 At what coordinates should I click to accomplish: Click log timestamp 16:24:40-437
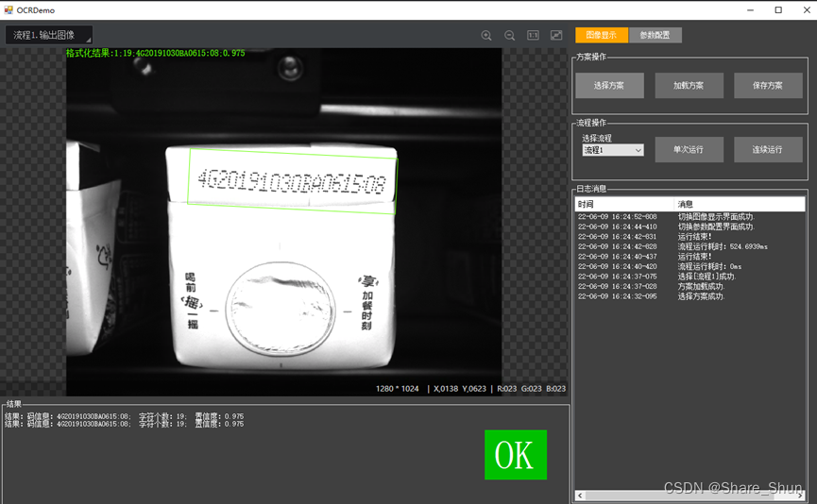click(x=618, y=256)
